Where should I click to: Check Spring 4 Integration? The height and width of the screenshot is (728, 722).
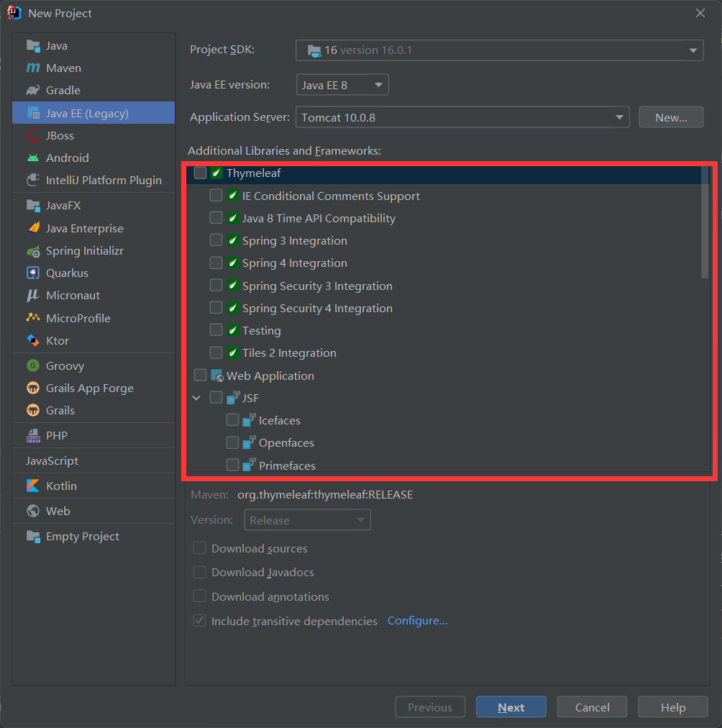[216, 263]
